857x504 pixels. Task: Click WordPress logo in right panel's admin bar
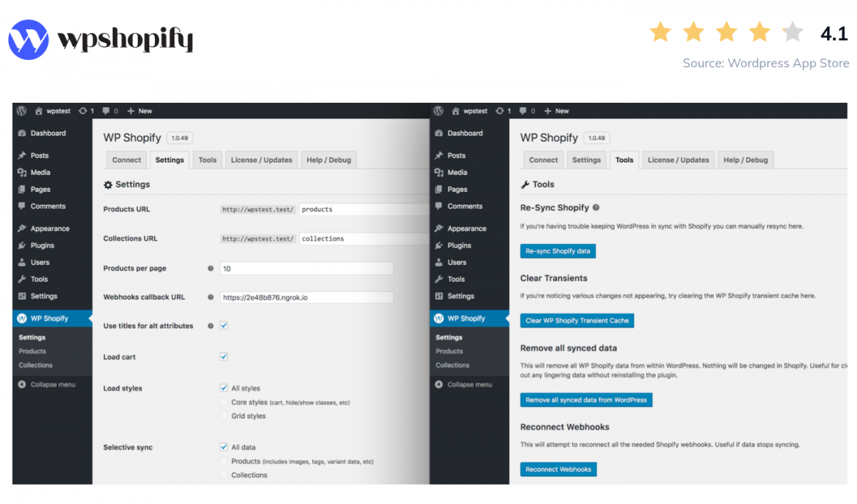coord(438,111)
